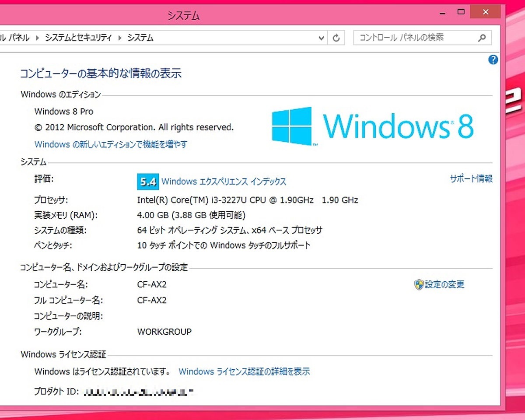Select the システム breadcrumb item
This screenshot has height=420, width=525.
click(140, 38)
